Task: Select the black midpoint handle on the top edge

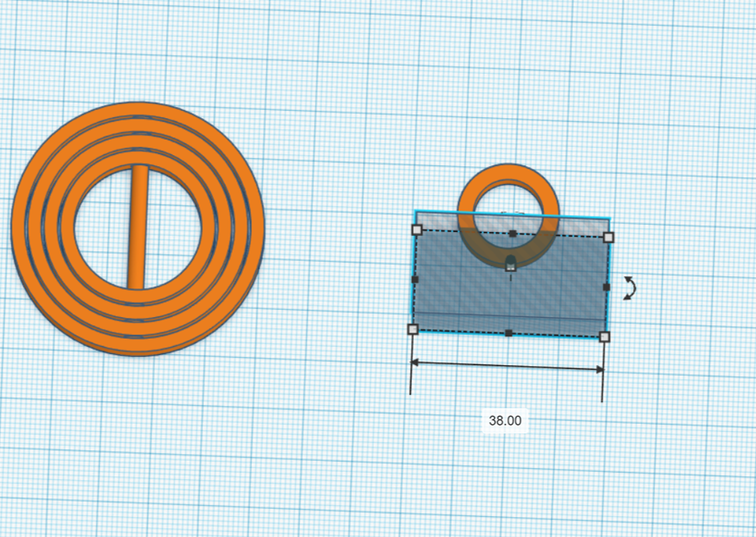Action: point(511,233)
